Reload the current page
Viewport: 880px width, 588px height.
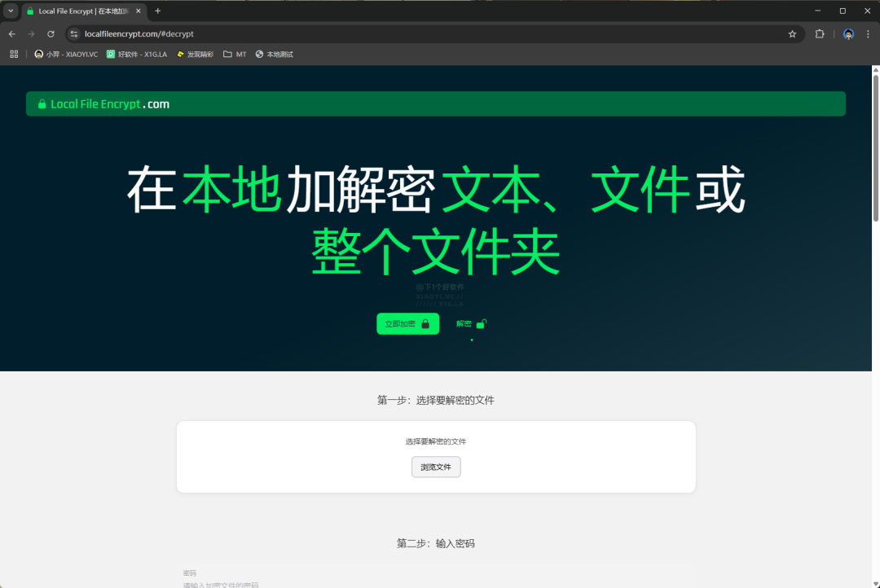(x=51, y=33)
